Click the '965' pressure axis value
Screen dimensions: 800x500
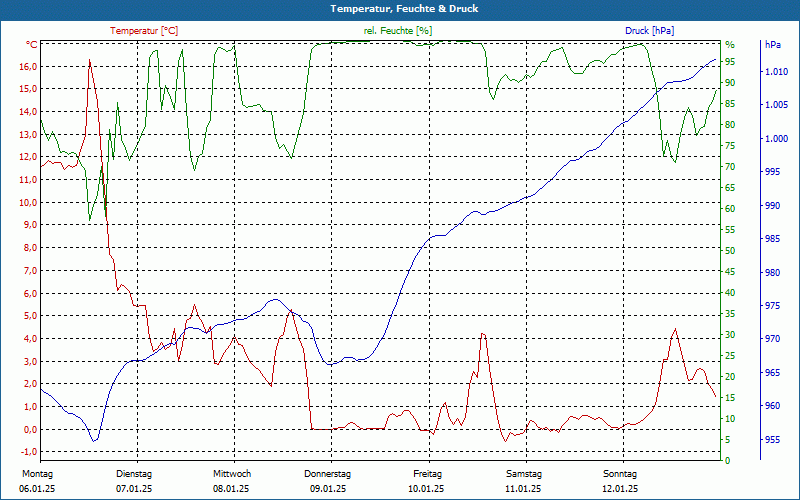tap(772, 372)
